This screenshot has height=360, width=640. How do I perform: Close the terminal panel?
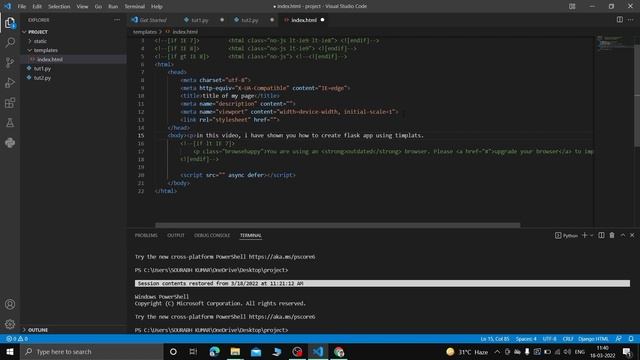pos(632,235)
